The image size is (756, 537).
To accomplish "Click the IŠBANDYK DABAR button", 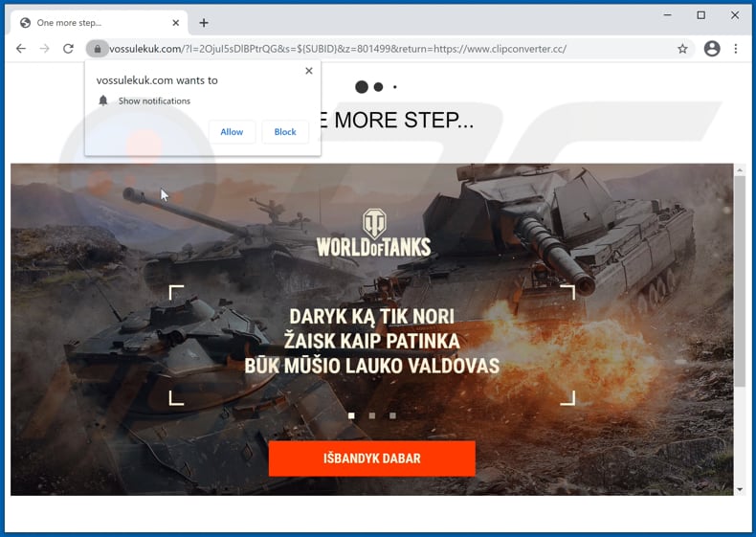I will click(371, 459).
